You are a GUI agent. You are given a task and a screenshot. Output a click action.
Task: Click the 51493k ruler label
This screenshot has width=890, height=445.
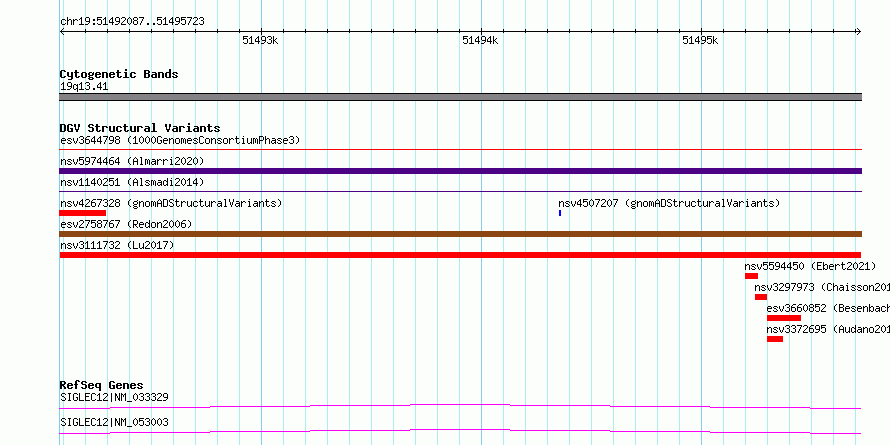click(x=260, y=40)
